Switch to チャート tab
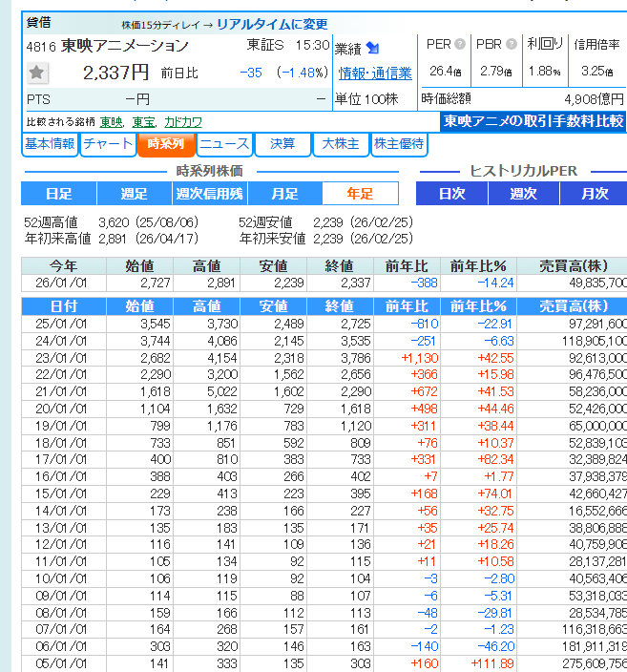The width and height of the screenshot is (627, 672). (x=108, y=144)
